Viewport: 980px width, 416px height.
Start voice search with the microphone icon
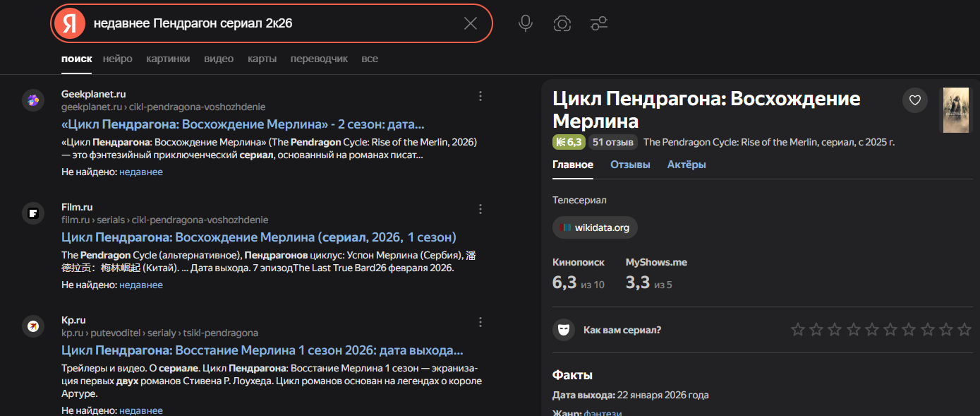pos(525,23)
